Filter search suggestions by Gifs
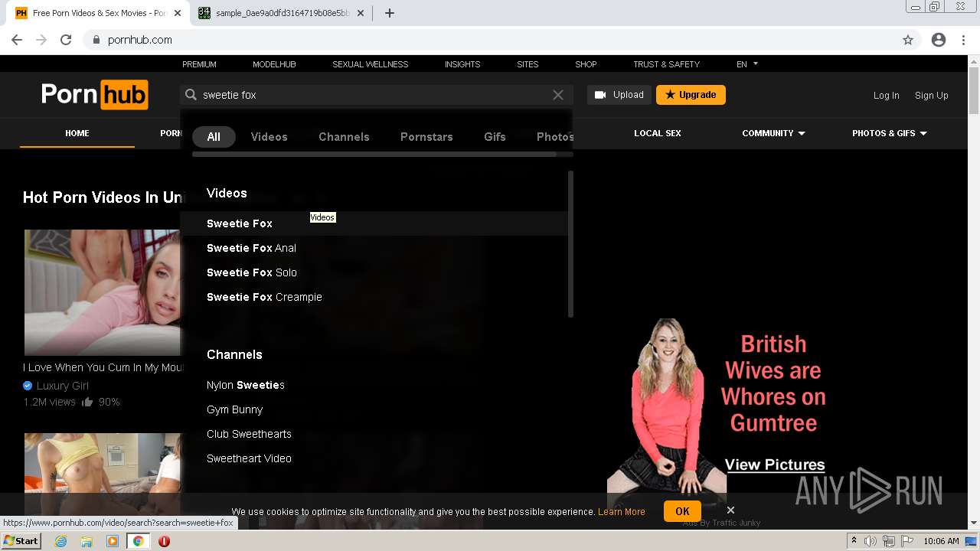 [495, 137]
